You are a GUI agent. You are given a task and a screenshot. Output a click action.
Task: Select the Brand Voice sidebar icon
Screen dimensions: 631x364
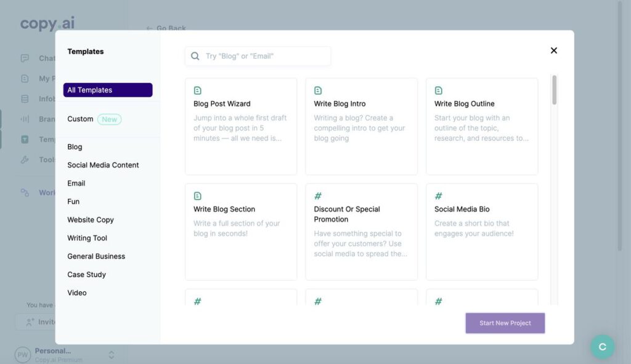[23, 119]
